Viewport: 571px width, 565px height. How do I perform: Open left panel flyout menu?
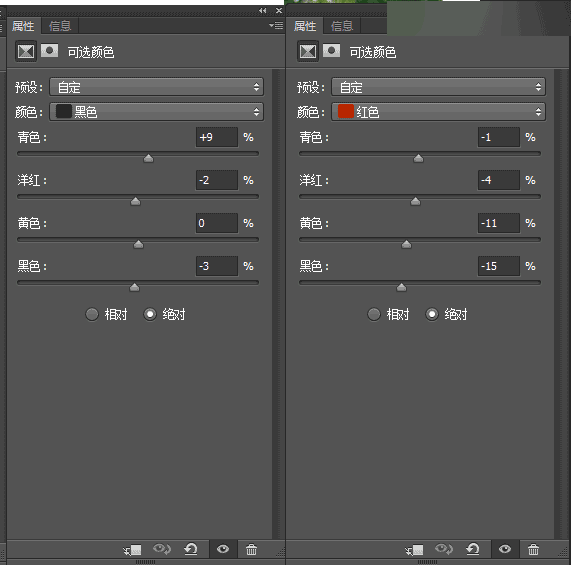pos(276,25)
